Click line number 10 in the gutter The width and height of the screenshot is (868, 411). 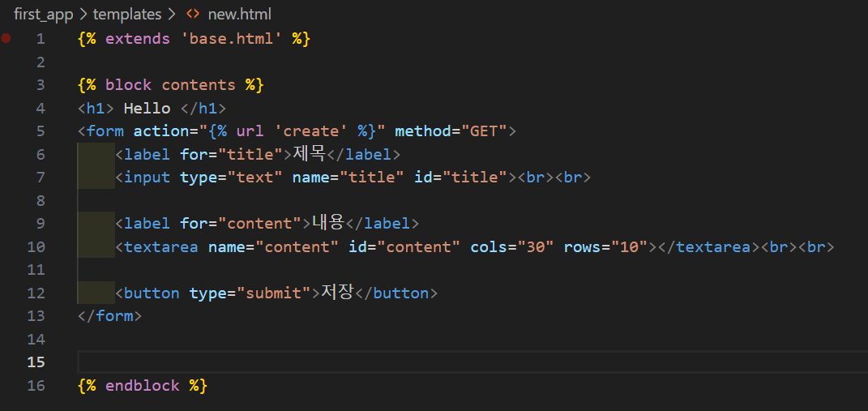(36, 246)
